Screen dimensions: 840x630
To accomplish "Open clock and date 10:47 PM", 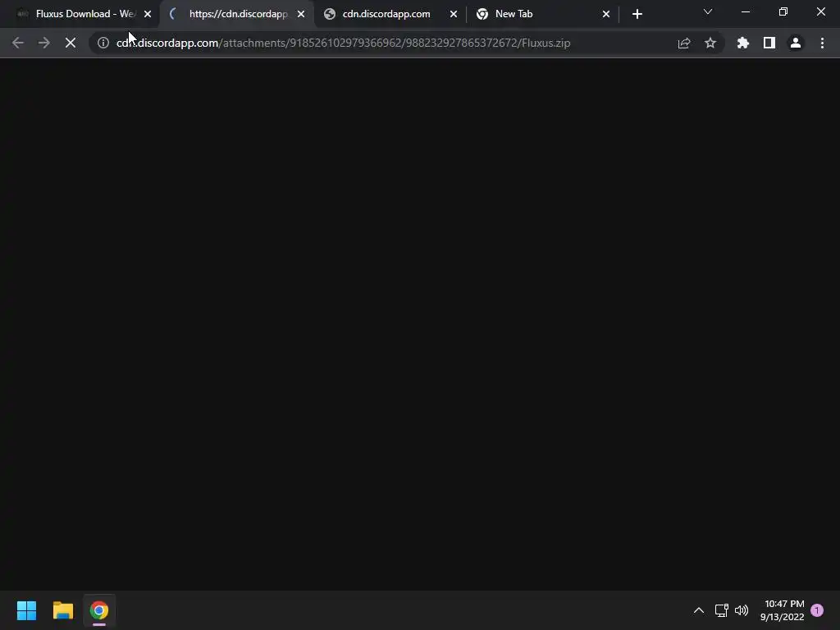I will tap(782, 610).
